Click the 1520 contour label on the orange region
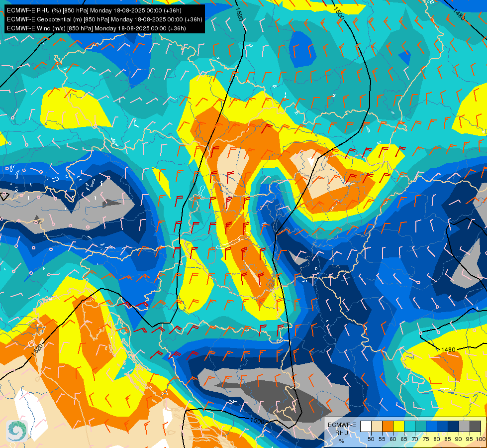 (37, 349)
